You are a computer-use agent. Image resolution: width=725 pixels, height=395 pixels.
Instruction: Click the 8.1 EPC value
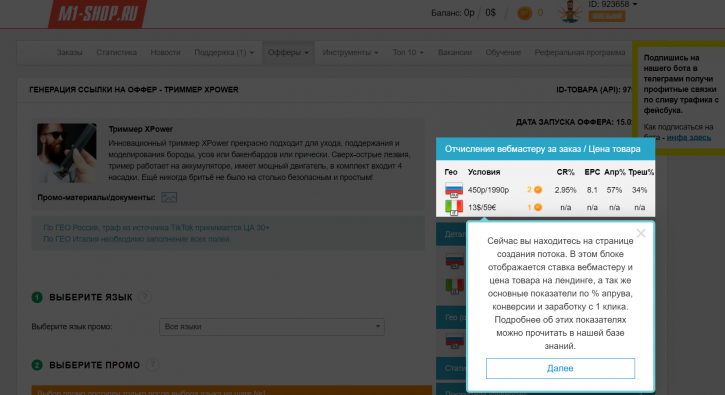pos(592,190)
